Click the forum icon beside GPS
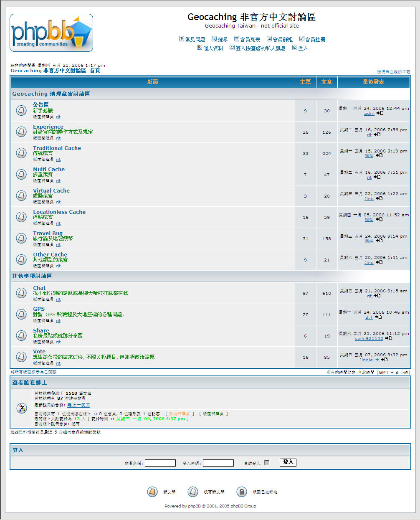The height and width of the screenshot is (520, 420). coord(21,314)
